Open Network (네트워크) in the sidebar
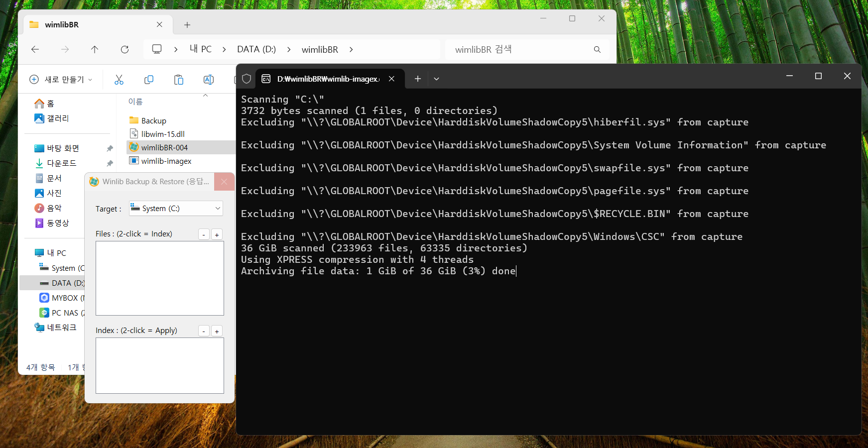The width and height of the screenshot is (868, 448). click(x=55, y=328)
